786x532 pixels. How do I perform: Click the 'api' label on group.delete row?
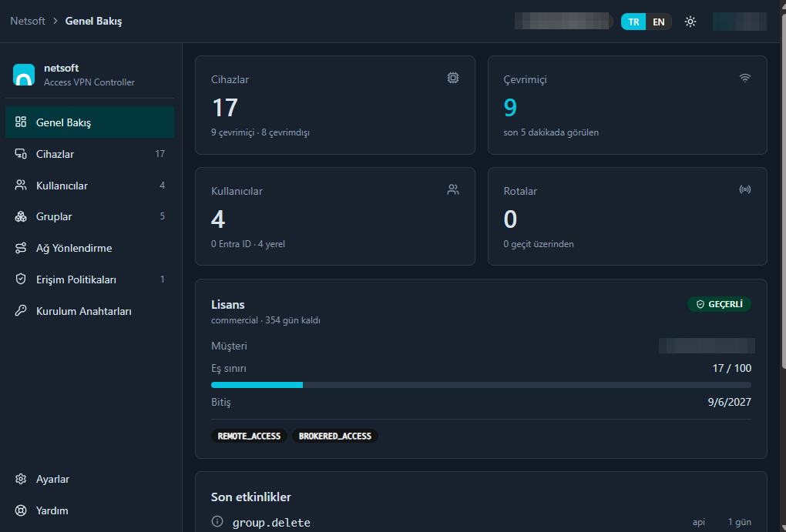(699, 522)
